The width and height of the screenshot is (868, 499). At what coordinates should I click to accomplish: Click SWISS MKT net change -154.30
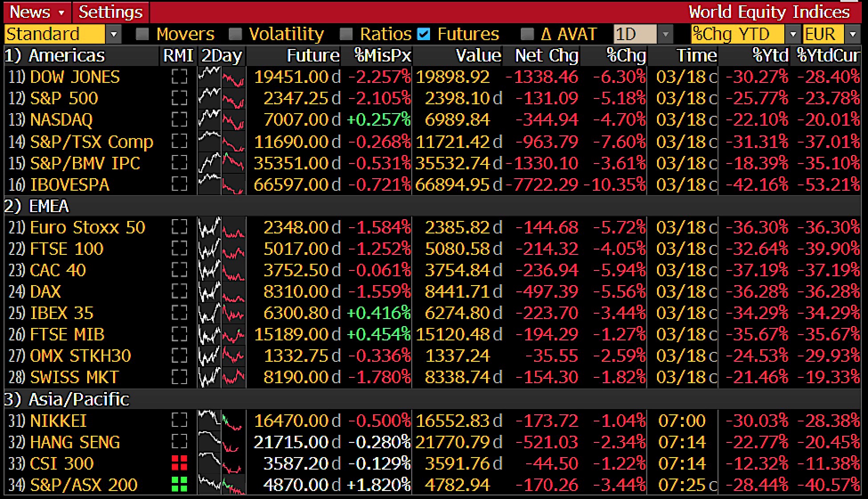pyautogui.click(x=547, y=377)
